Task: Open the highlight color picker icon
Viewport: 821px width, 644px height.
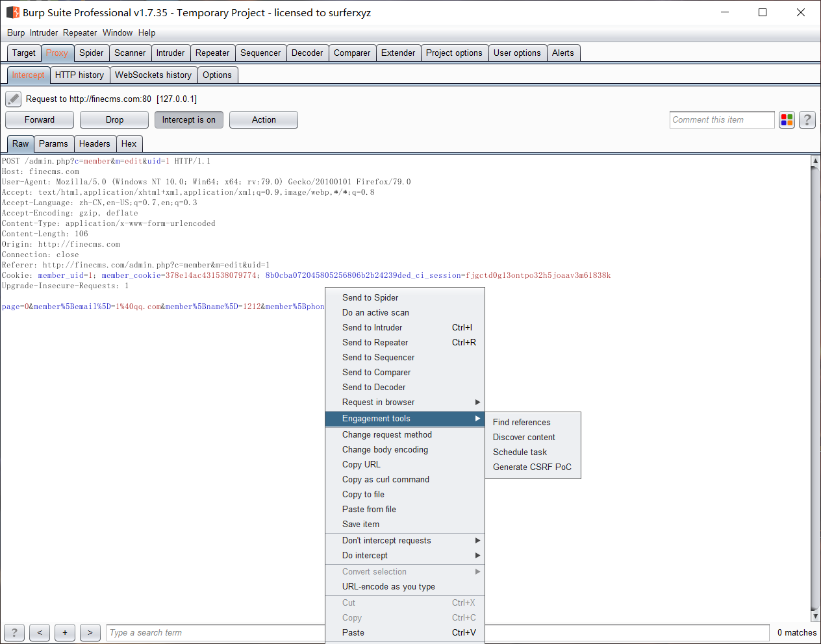Action: 787,119
